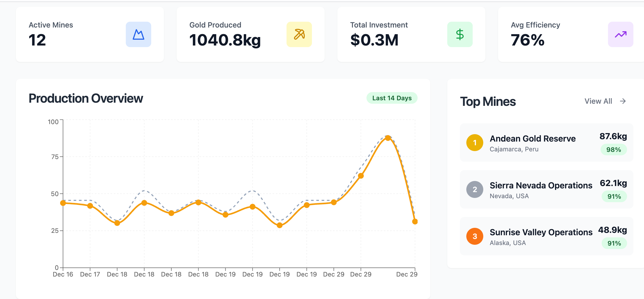Click the 62.1kg production value
Screen dimensions: 644x299
(x=613, y=183)
